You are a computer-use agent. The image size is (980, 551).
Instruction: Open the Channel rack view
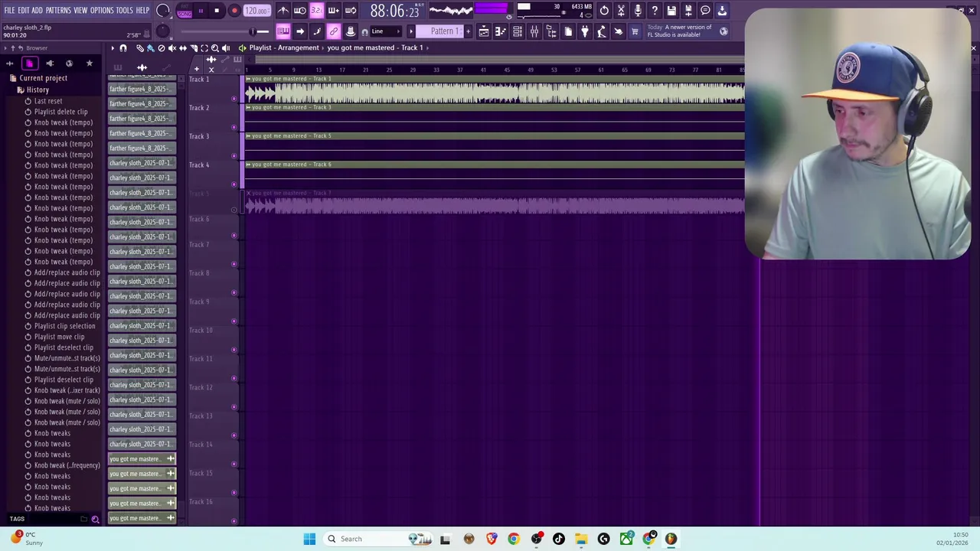tap(518, 31)
